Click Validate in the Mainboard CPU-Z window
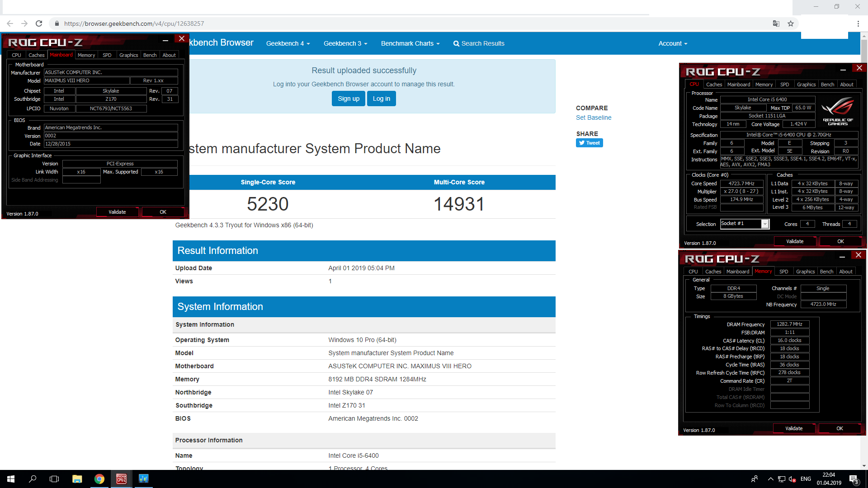 118,212
